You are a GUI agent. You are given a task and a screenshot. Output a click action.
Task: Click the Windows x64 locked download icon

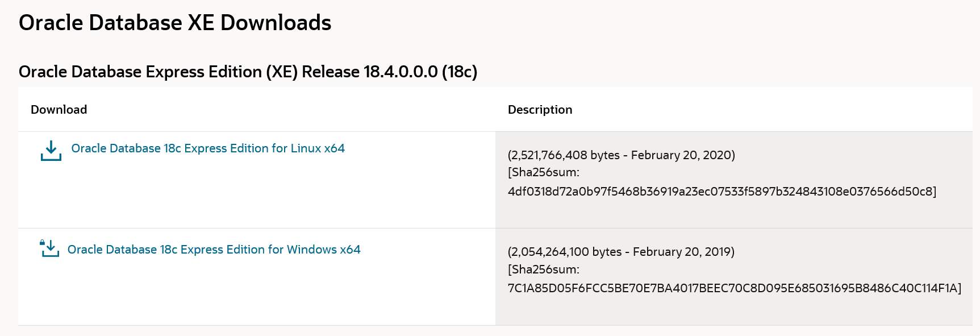coord(49,248)
